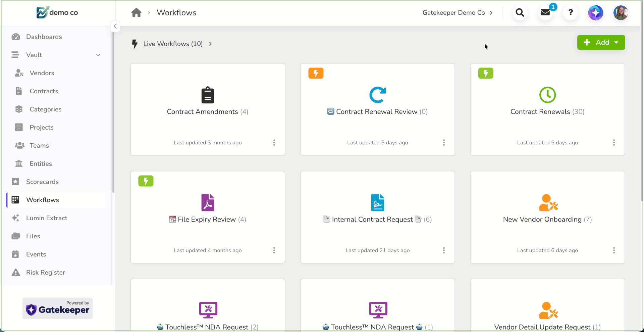
Task: Open the options menu for File Expiry Review
Action: click(x=274, y=250)
